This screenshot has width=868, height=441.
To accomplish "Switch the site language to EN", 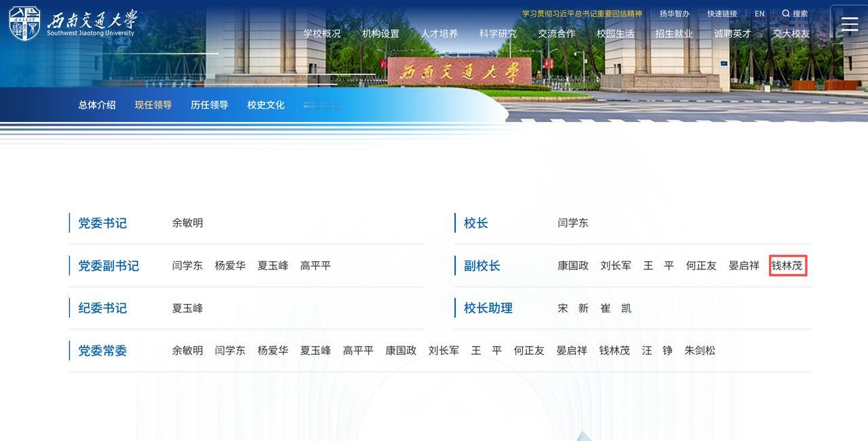I will [x=759, y=14].
